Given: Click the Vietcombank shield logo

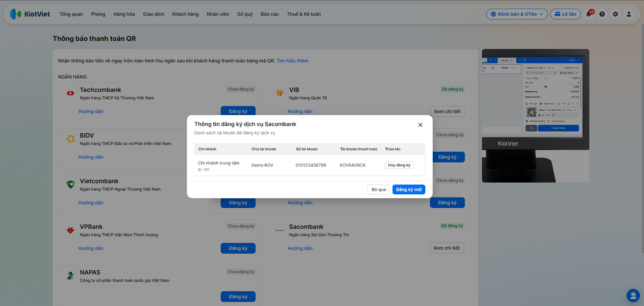Looking at the screenshot, I should tap(70, 184).
